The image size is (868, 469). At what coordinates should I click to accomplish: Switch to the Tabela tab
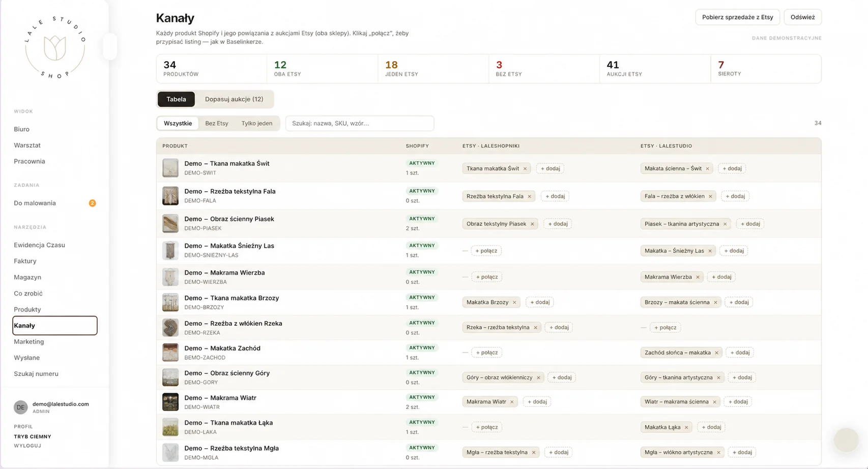(176, 99)
